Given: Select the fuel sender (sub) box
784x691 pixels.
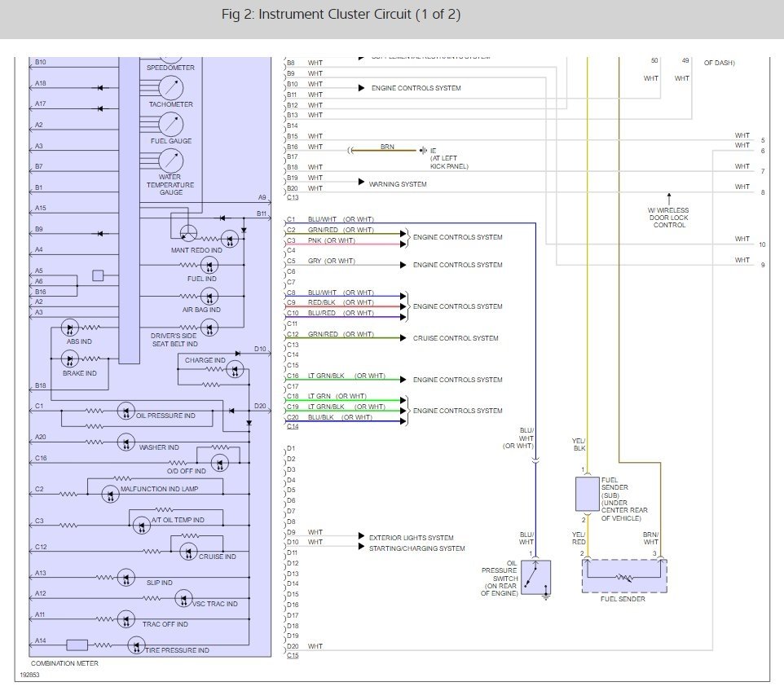Looking at the screenshot, I should pos(588,492).
